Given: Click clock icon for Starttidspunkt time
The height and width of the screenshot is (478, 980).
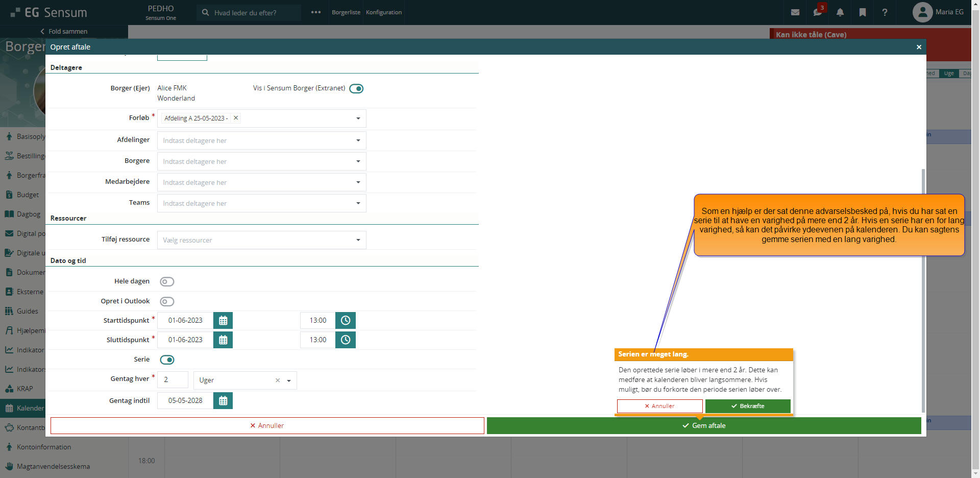Looking at the screenshot, I should pyautogui.click(x=346, y=321).
